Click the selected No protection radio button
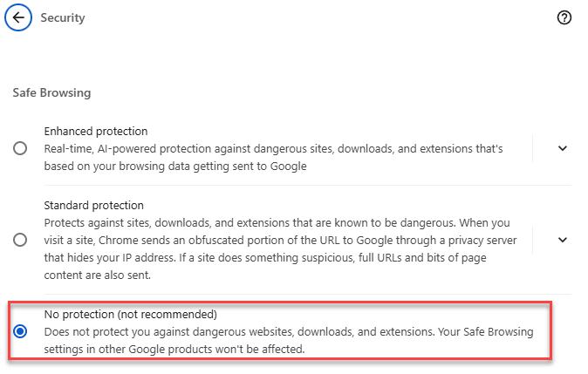The width and height of the screenshot is (588, 374). click(x=20, y=331)
